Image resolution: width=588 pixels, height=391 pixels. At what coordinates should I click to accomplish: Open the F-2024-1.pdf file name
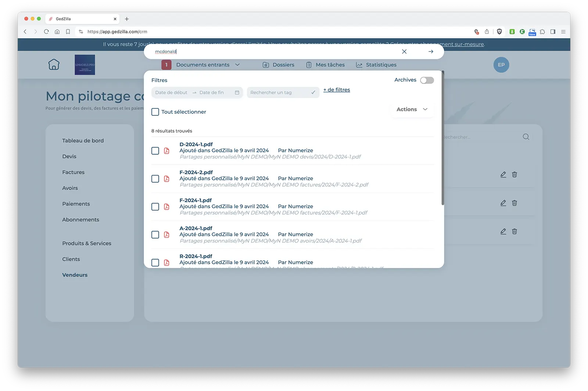click(196, 200)
